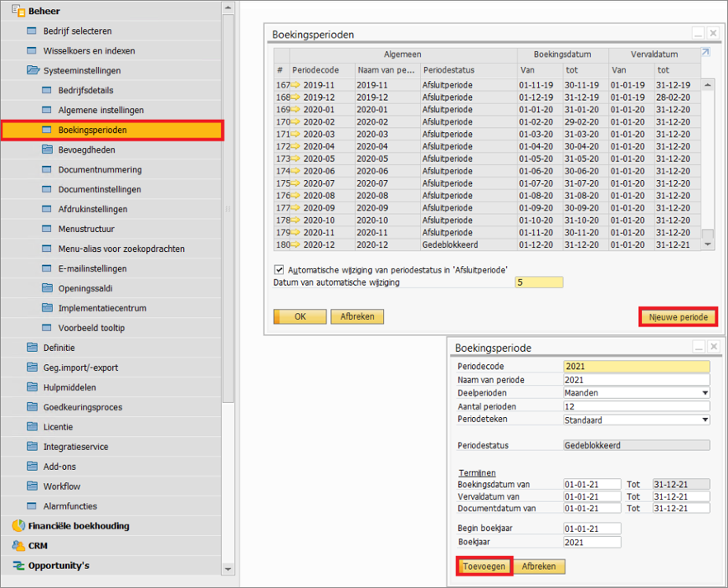
Task: Click the Begin boekjaar field
Action: (x=593, y=529)
